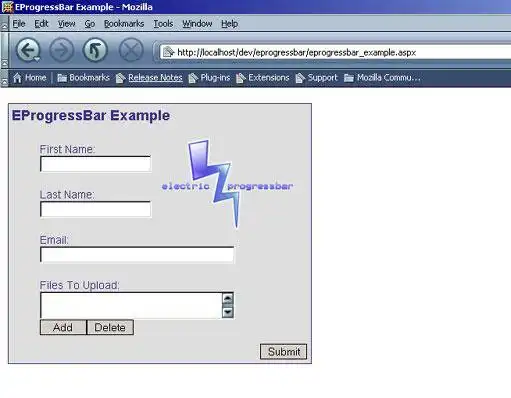Viewport: 511px width, 398px height.
Task: Open the Tools menu
Action: (x=163, y=24)
